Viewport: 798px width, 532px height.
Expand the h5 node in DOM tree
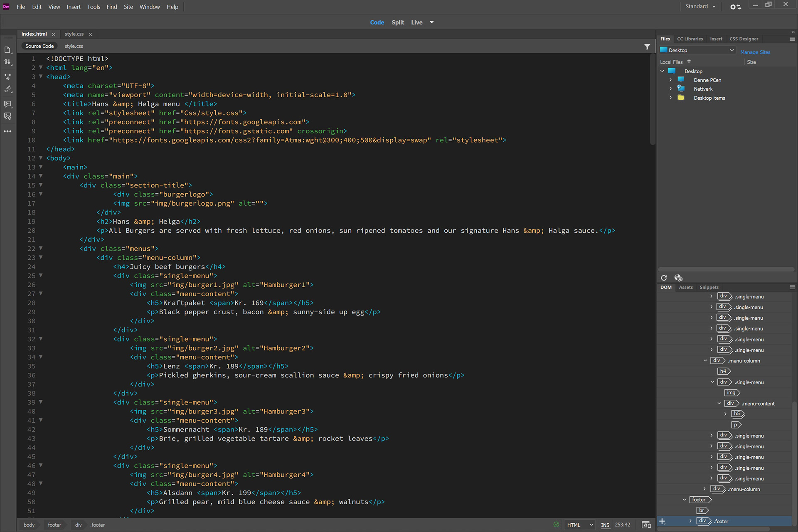pyautogui.click(x=726, y=414)
